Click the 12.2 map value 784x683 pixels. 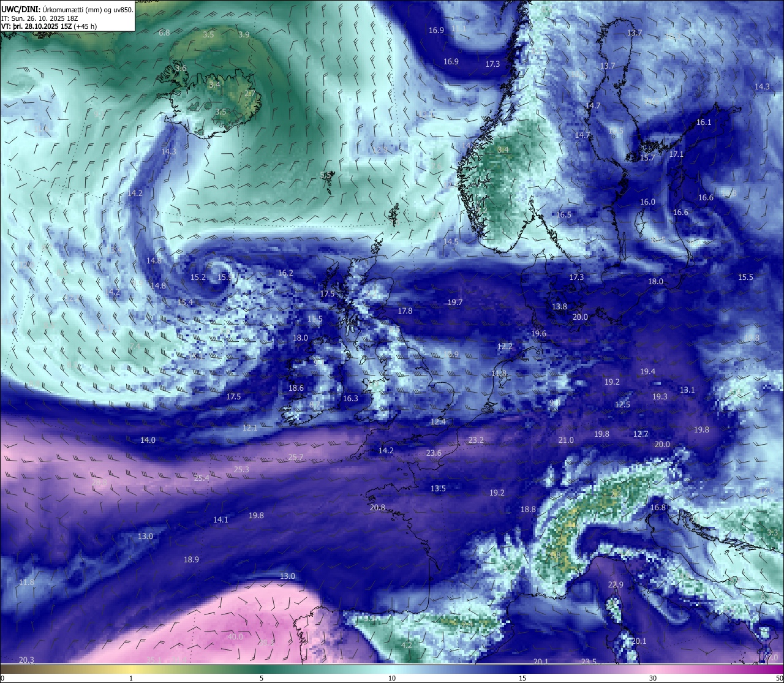pos(505,347)
